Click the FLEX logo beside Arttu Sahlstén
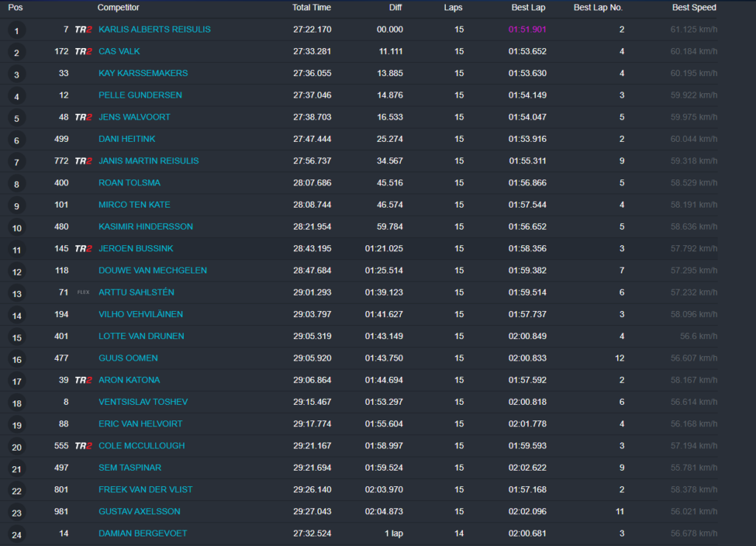Screen dimensions: 756x546 [x=83, y=293]
